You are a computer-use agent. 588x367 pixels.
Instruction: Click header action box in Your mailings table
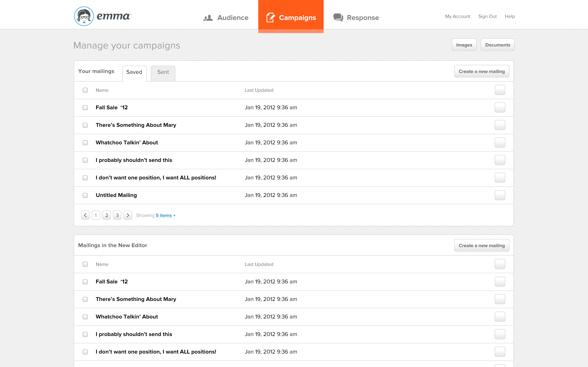(500, 90)
